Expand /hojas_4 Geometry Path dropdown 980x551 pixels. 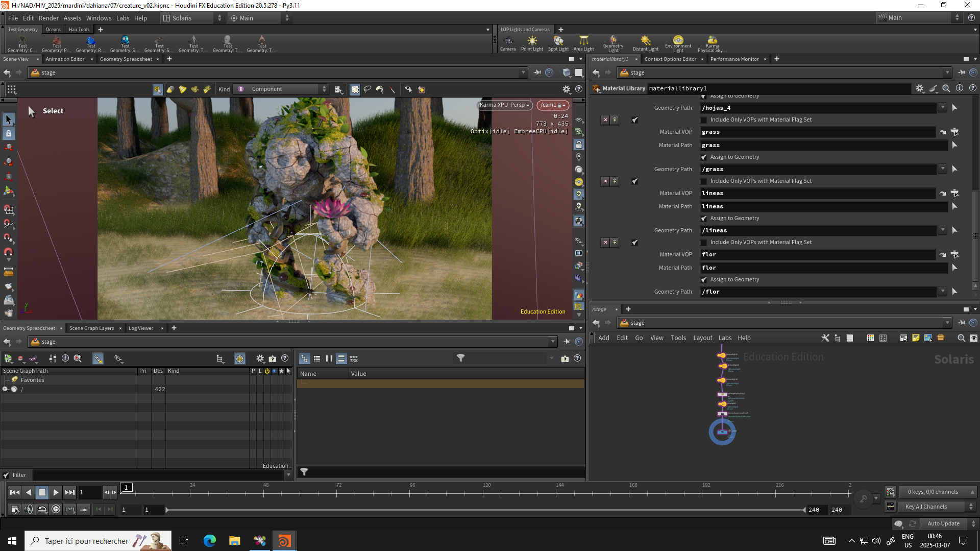tap(943, 108)
